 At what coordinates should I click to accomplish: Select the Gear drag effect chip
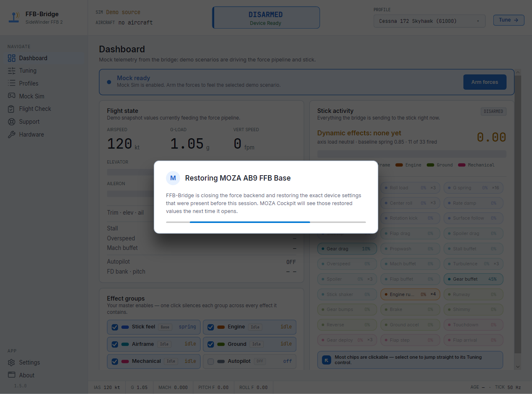click(x=347, y=249)
